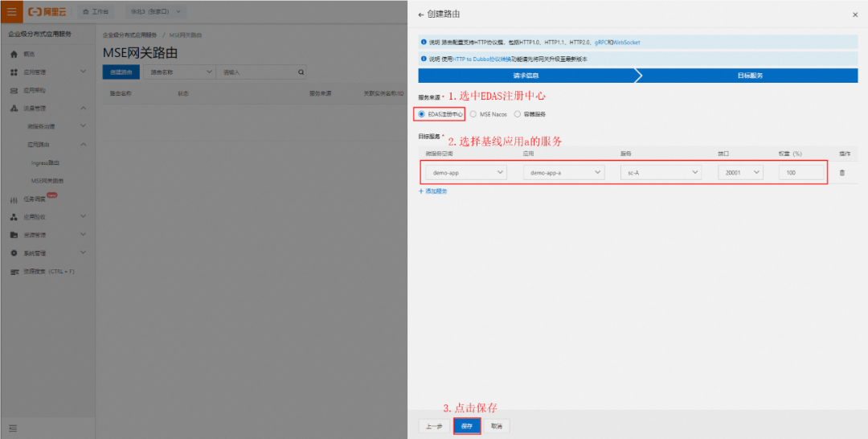This screenshot has height=439, width=868.
Task: Select the EDAS注册中心 radio button
Action: pos(422,114)
